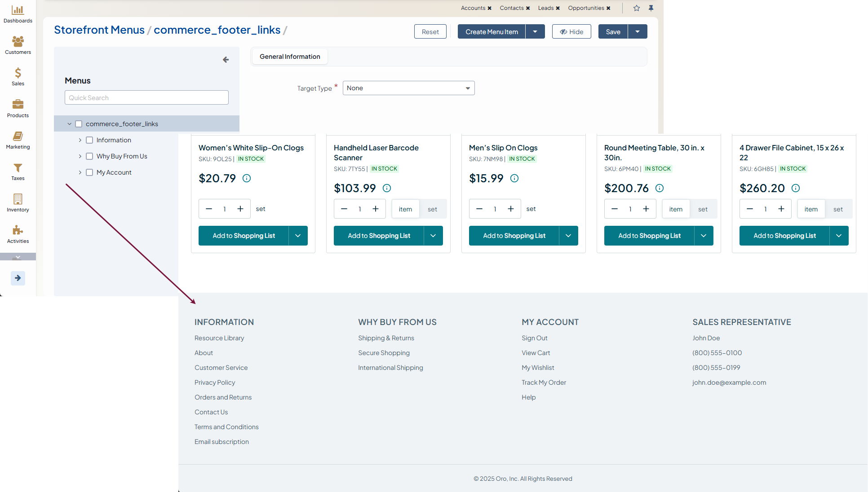Open the Save button dropdown arrow
The image size is (868, 492).
point(637,31)
